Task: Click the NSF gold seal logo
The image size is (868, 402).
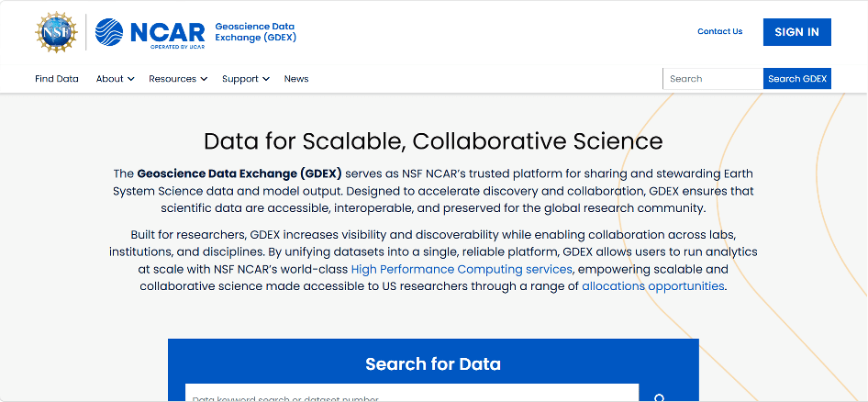Action: [x=56, y=32]
